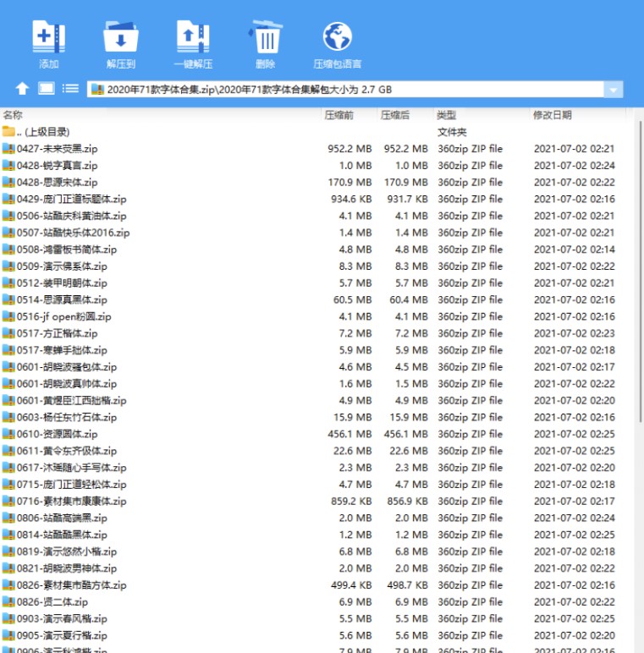Sort by the 类型 column header
The width and height of the screenshot is (644, 653).
[446, 115]
